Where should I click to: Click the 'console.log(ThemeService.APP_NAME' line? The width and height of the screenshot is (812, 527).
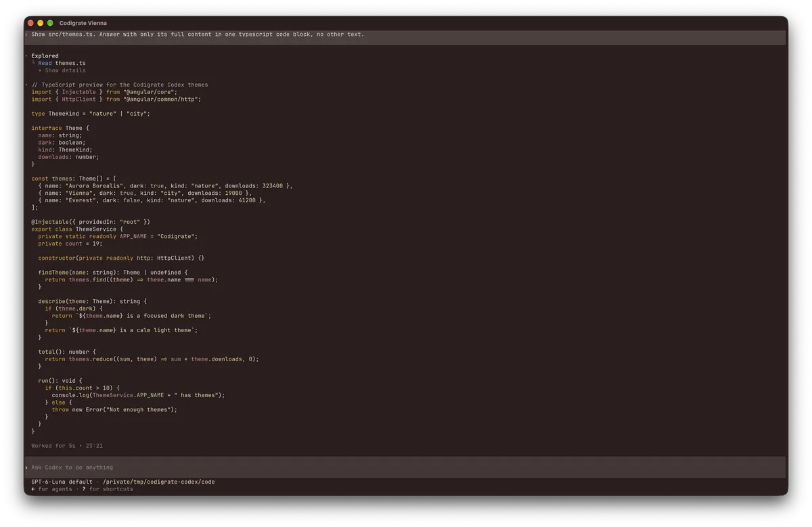click(139, 396)
